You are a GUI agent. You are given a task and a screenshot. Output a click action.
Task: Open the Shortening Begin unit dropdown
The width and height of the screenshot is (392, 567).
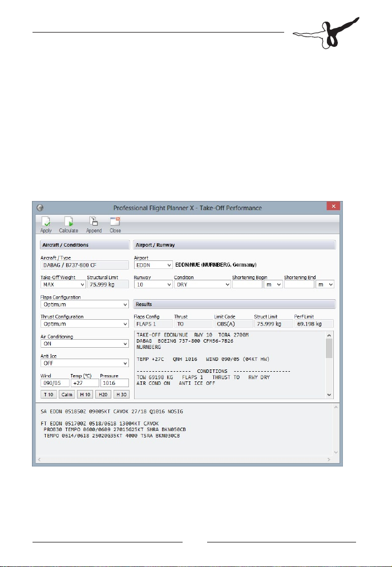coord(273,284)
